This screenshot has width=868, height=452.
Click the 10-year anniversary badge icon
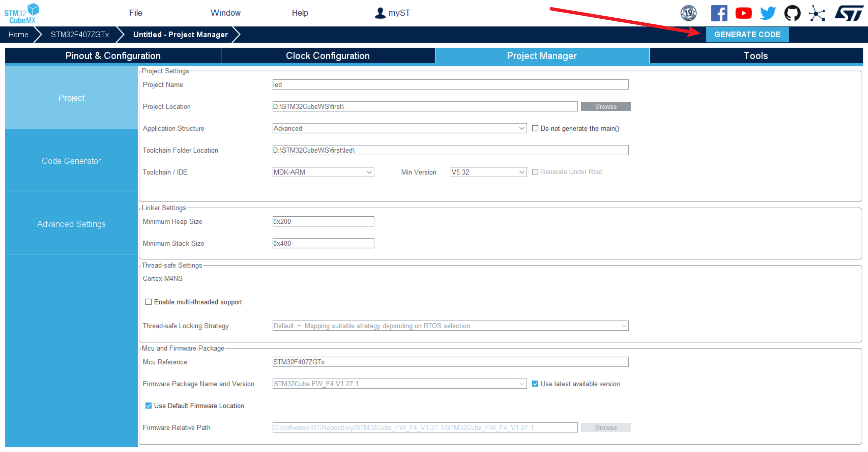point(688,14)
